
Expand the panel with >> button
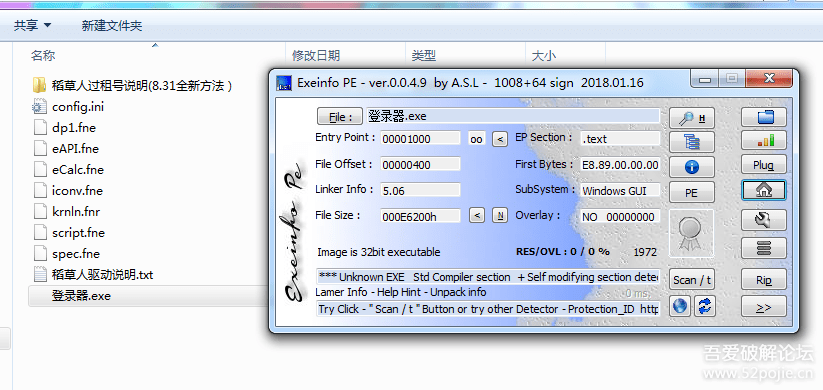click(x=764, y=307)
